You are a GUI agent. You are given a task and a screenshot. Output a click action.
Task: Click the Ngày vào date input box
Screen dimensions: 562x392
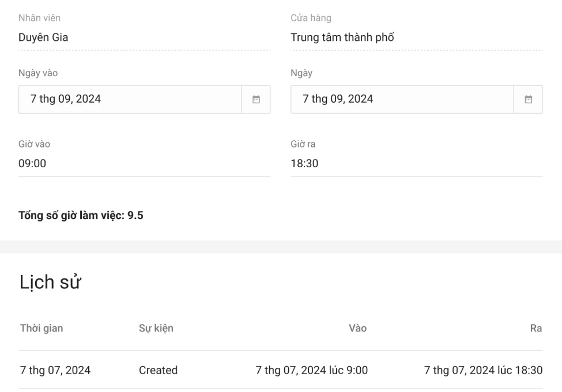coord(130,99)
